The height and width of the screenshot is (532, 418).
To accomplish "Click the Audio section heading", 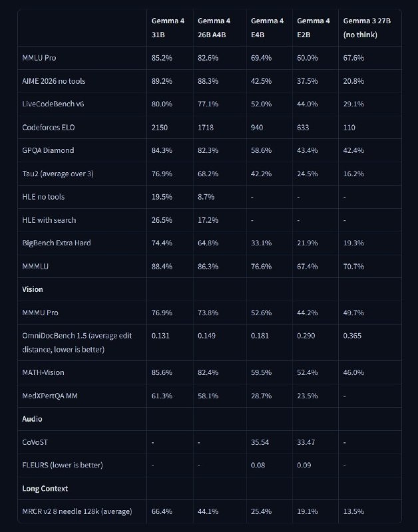I will (x=32, y=419).
